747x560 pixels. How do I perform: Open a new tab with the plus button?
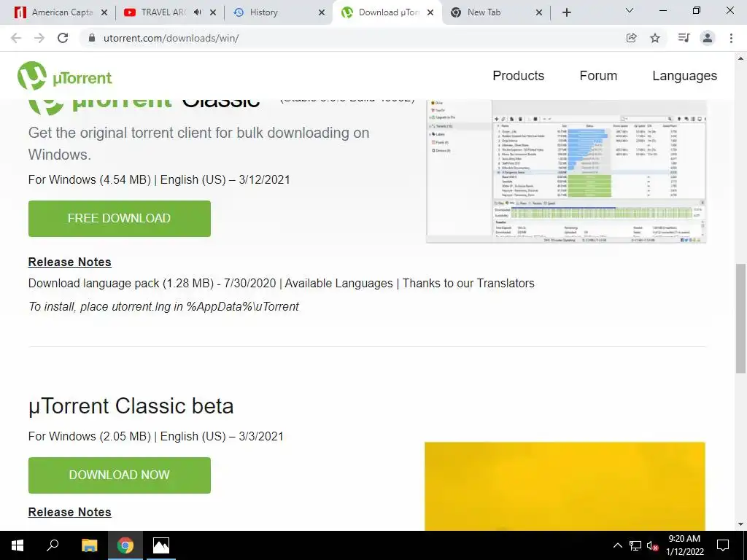[x=566, y=12]
